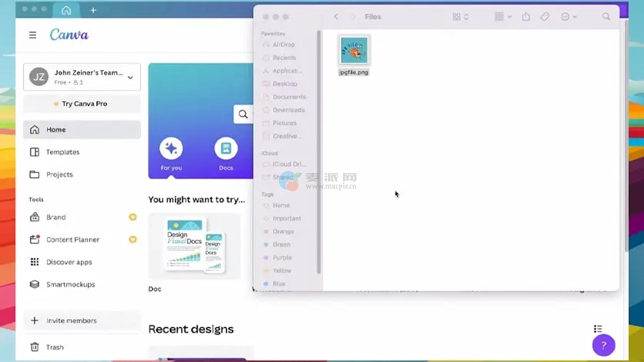Open Projects in sidebar

(59, 175)
